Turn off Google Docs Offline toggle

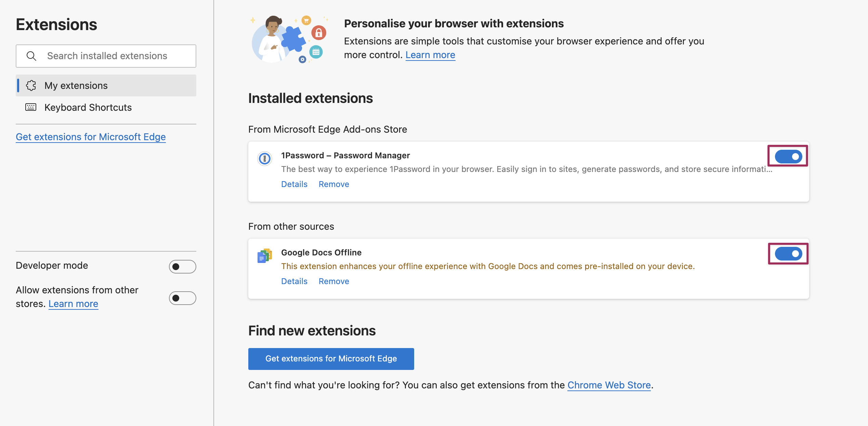(788, 254)
